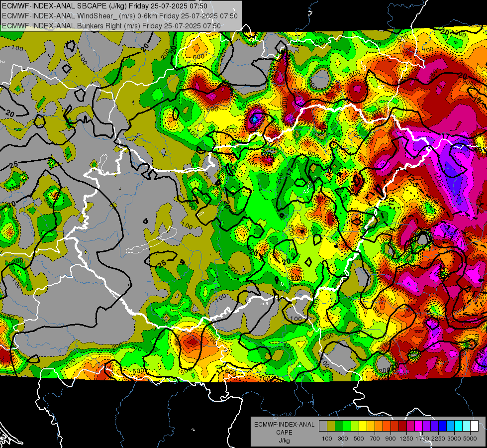The width and height of the screenshot is (487, 448).
Task: Click the ECMWF-INDEX-ANAL legend title
Action: (x=285, y=425)
